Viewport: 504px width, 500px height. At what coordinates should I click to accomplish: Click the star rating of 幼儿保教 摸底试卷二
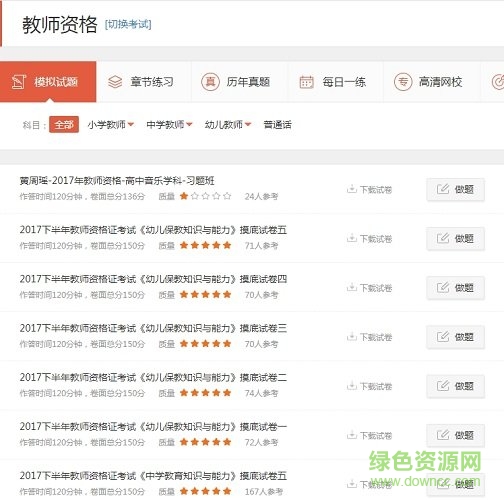[x=205, y=393]
